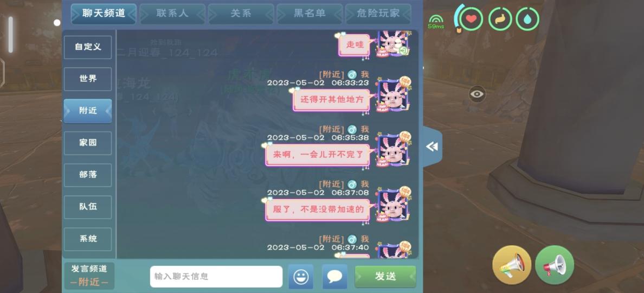This screenshot has width=644, height=293.
Task: Tap the green megaphone broadcast icon
Action: pos(555,265)
